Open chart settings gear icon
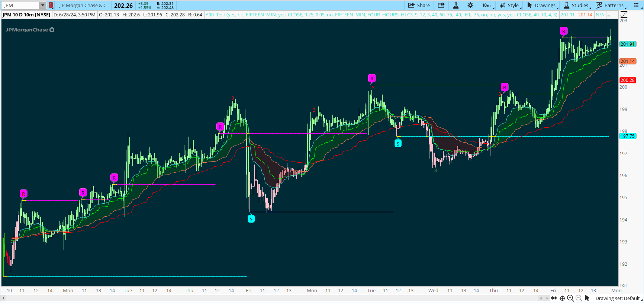 pos(470,5)
